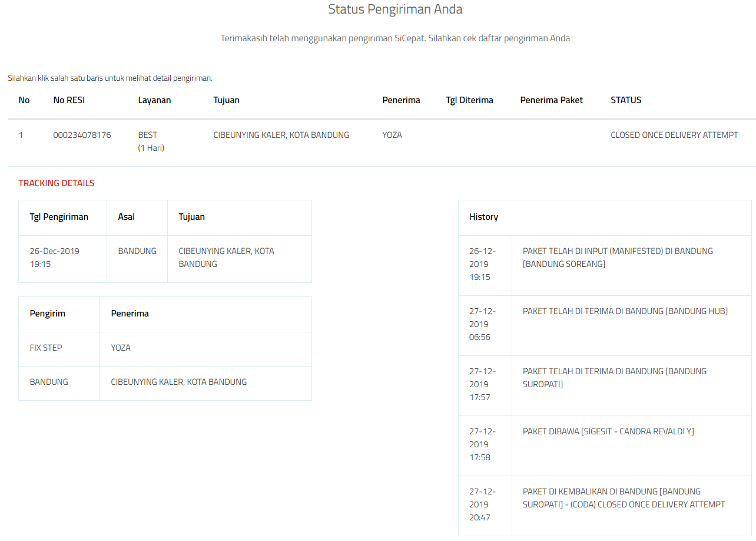Image resolution: width=756 pixels, height=541 pixels.
Task: Click the 27-12-2019 17:57 timestamp
Action: (x=483, y=384)
